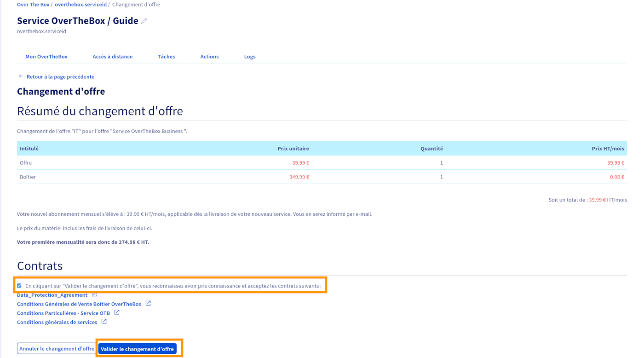
Task: Go to the Tâches tab
Action: pyautogui.click(x=166, y=57)
